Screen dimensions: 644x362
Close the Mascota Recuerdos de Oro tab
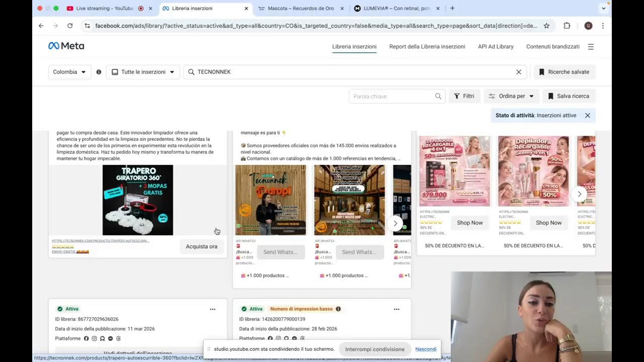[342, 9]
